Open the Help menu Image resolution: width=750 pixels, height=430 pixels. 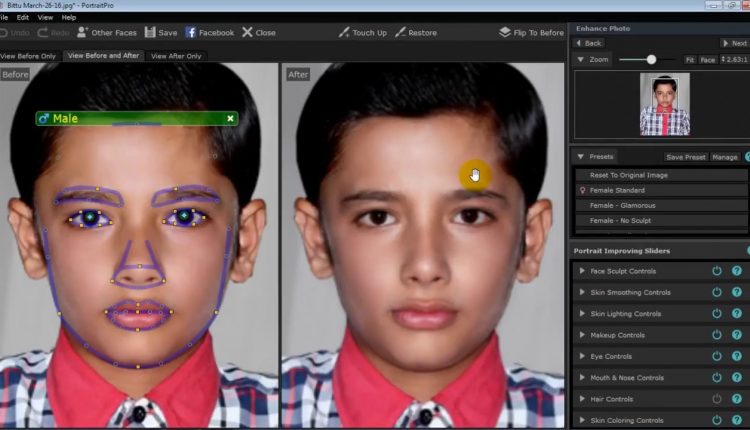pos(69,17)
